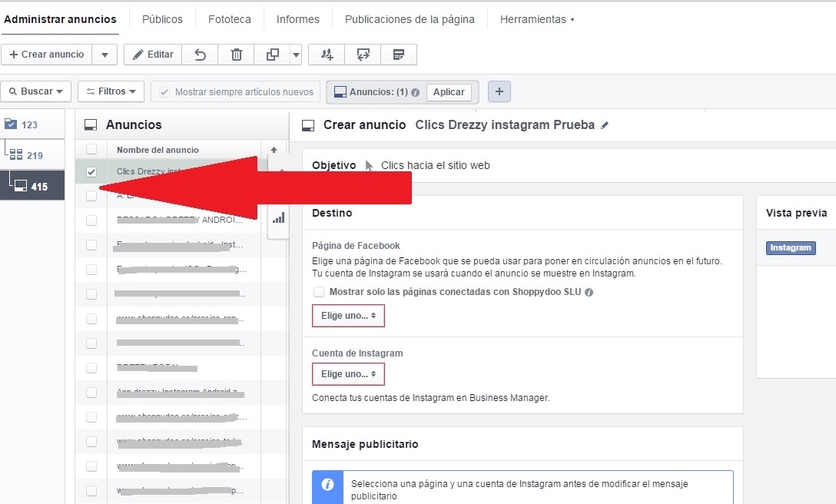Enable Mostrar solo las páginas conectadas checkbox
Image resolution: width=836 pixels, height=504 pixels.
319,292
